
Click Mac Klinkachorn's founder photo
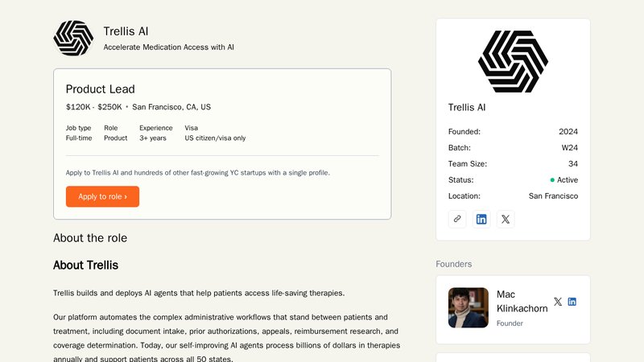tap(469, 308)
